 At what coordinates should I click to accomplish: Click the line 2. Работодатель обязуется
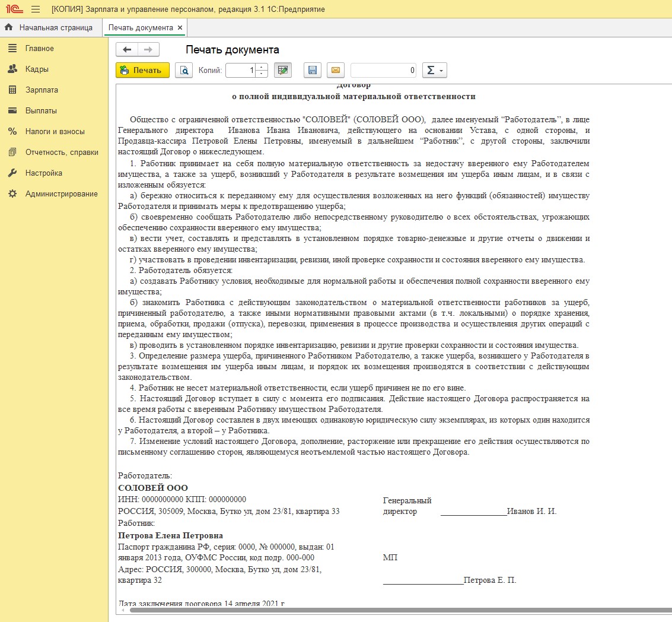pyautogui.click(x=181, y=270)
